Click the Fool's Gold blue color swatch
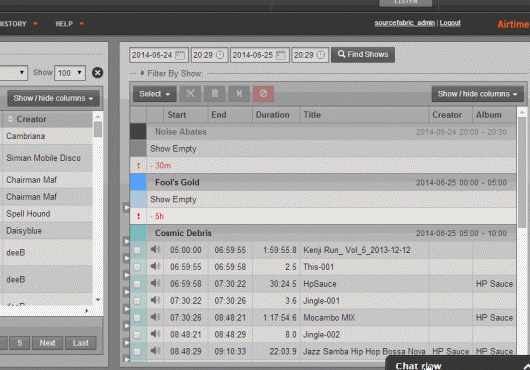The image size is (530, 370). (138, 182)
